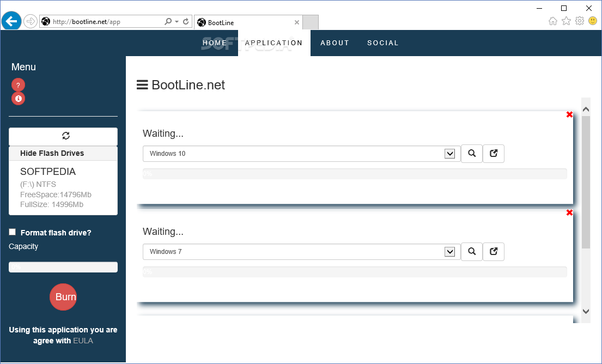The height and width of the screenshot is (364, 602).
Task: Open the HOME nav item
Action: pos(215,43)
